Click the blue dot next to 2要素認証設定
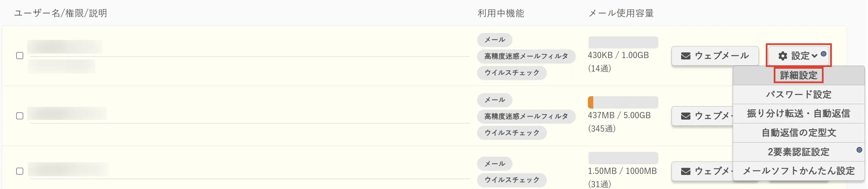 [x=859, y=150]
